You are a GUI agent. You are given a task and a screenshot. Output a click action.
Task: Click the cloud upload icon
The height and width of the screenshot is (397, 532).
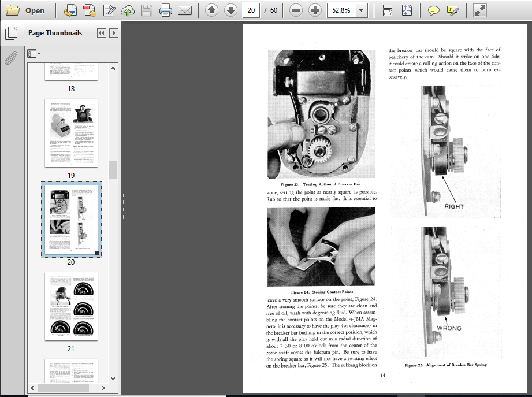click(x=128, y=10)
